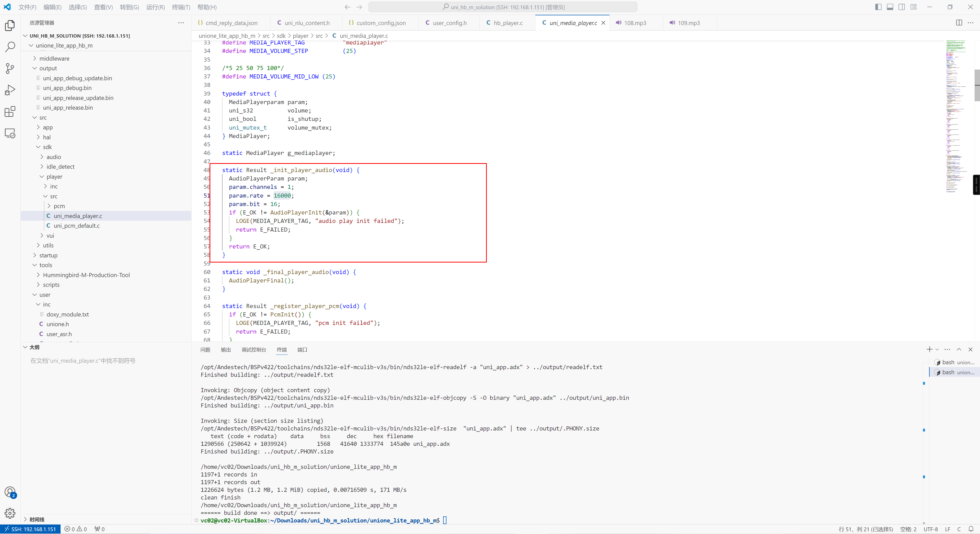The width and height of the screenshot is (980, 534).
Task: Click the editor vertical scrollbar thumb
Action: point(977,85)
